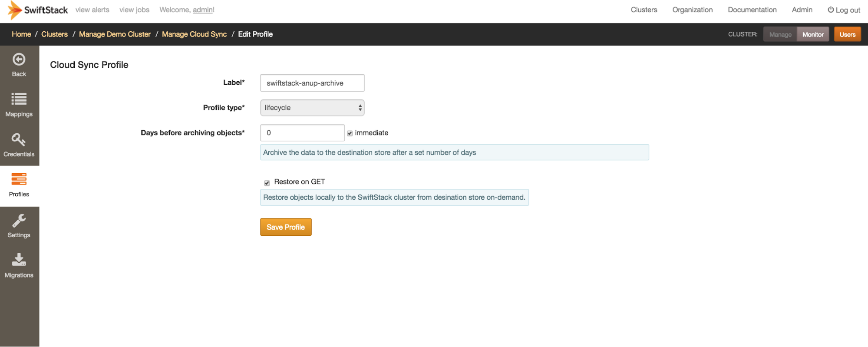The height and width of the screenshot is (347, 868).
Task: Click the Label input field
Action: tap(312, 83)
